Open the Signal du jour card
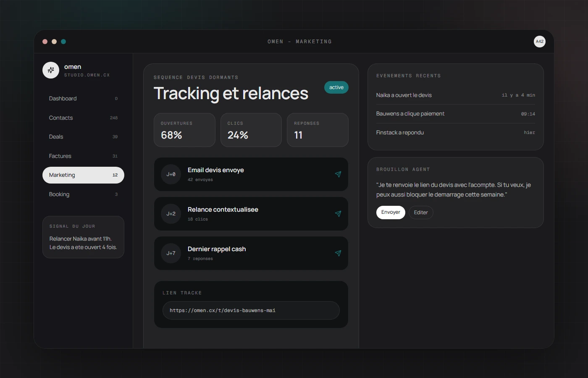This screenshot has width=588, height=378. click(83, 237)
